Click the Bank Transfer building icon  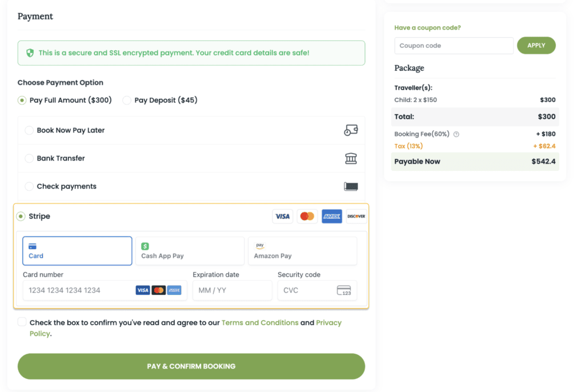(x=351, y=158)
